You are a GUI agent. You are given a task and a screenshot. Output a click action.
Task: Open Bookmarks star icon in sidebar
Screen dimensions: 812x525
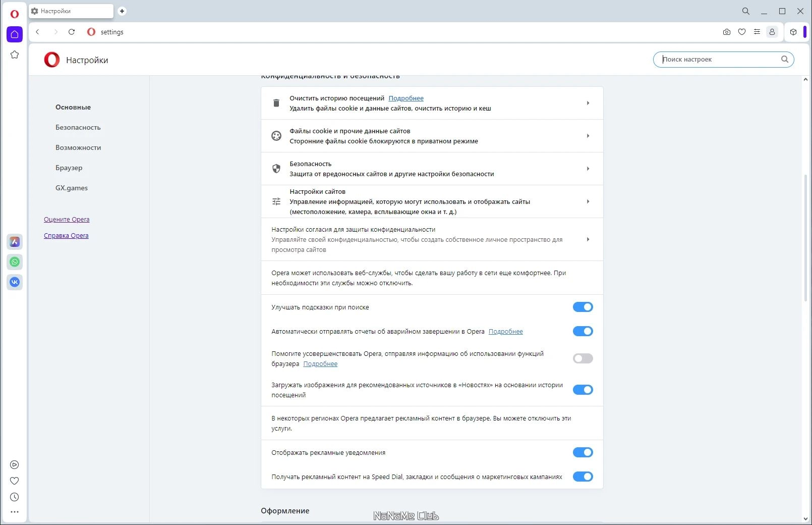tap(15, 55)
